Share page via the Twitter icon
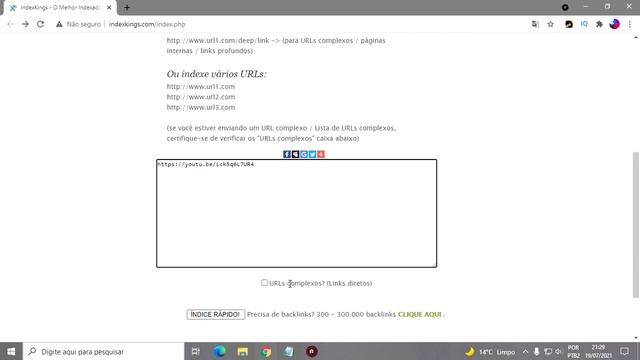Viewport: 640px width, 360px height. coord(313,154)
